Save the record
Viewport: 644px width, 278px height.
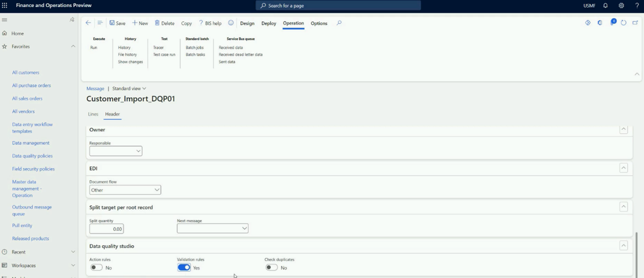point(117,23)
